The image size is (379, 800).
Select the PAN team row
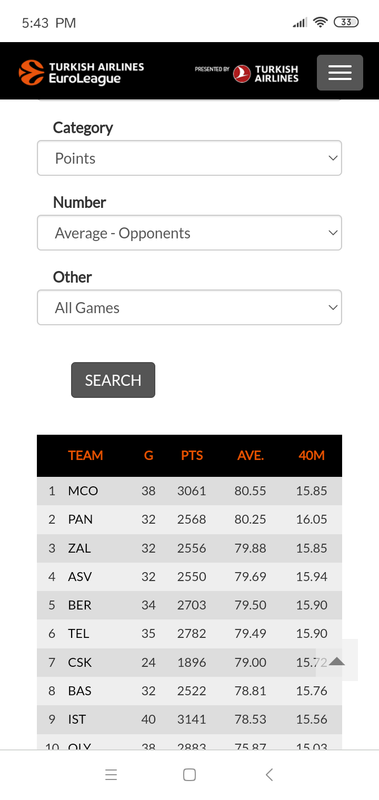click(189, 519)
